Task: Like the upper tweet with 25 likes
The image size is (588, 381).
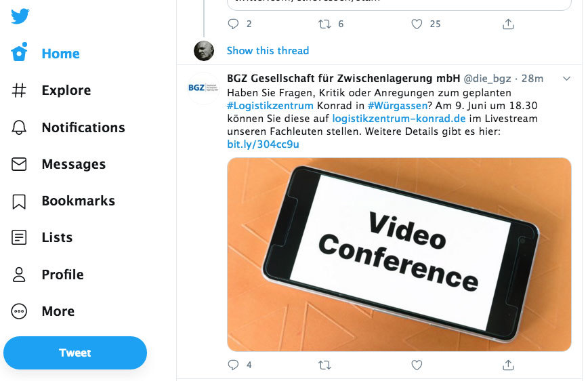Action: point(417,24)
